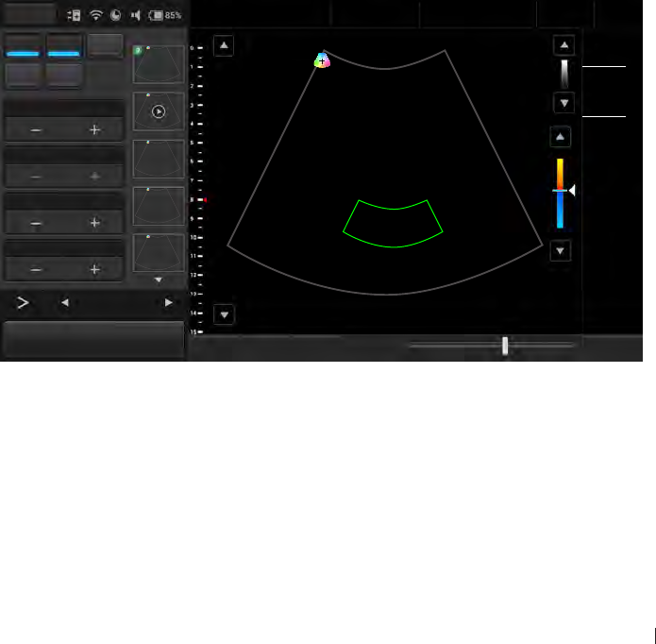Click the thumbnail just below the play-icon clip
The height and width of the screenshot is (644, 656).
[x=159, y=159]
